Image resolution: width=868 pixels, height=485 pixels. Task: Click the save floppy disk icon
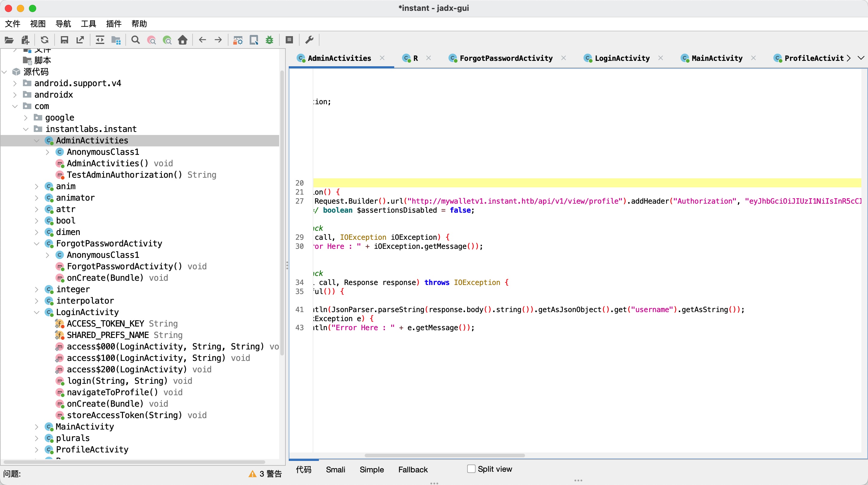pos(64,40)
